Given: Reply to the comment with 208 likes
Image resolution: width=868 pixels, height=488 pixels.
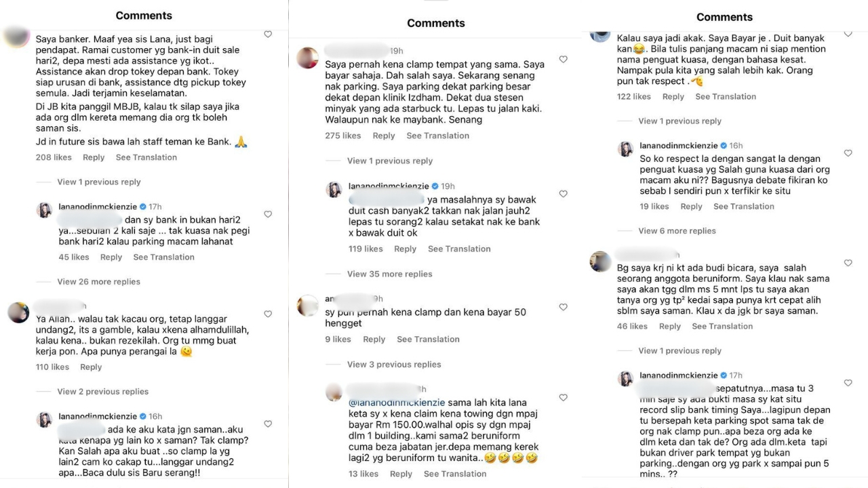Looking at the screenshot, I should point(94,157).
